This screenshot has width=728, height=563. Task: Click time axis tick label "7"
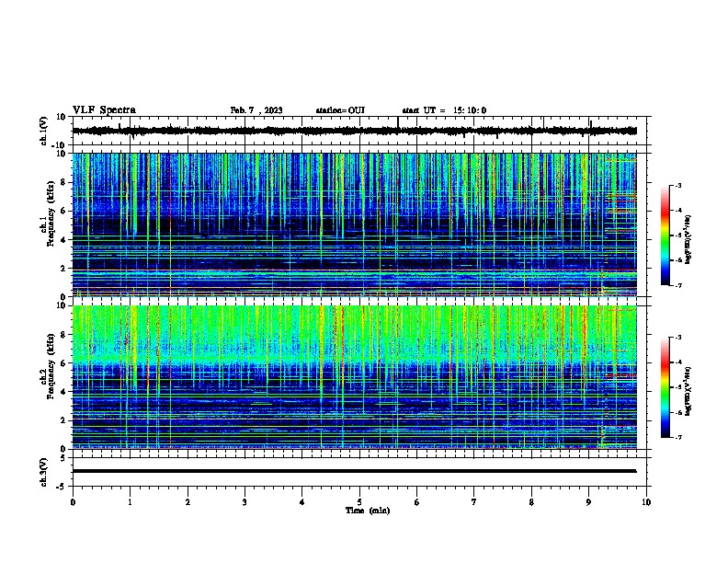(474, 502)
